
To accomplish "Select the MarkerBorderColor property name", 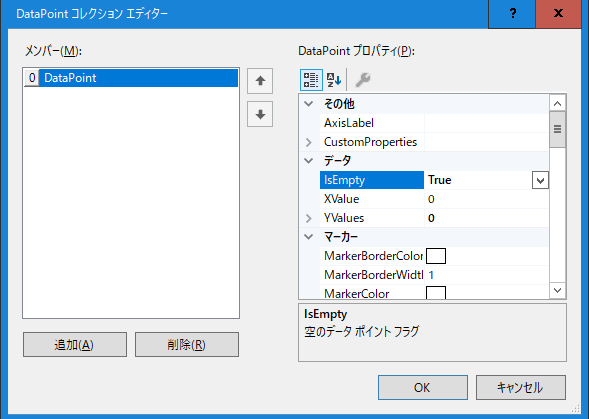I will coord(372,256).
